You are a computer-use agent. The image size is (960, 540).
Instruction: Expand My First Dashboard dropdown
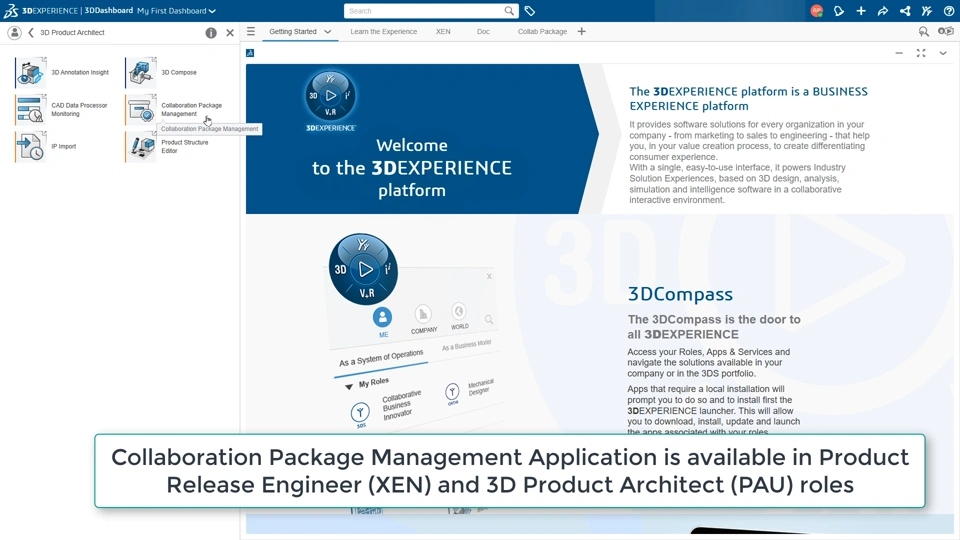(x=212, y=11)
